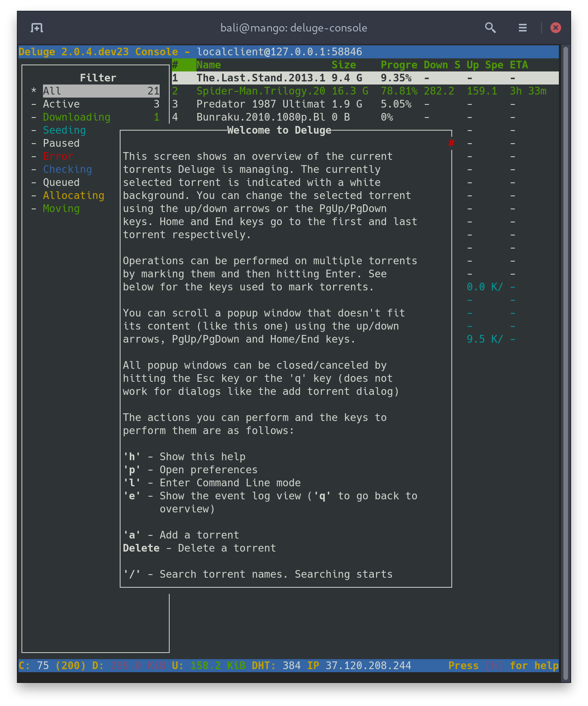Select Bunraku.2010.1080p.Bl torrent row
The width and height of the screenshot is (588, 706).
tap(365, 117)
